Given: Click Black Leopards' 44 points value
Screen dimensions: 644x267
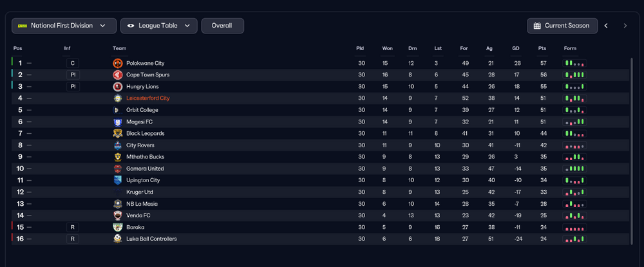Looking at the screenshot, I should coord(544,133).
